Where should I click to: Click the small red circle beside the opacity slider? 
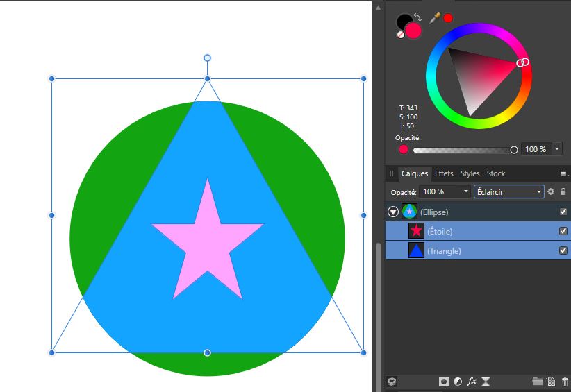pos(403,149)
